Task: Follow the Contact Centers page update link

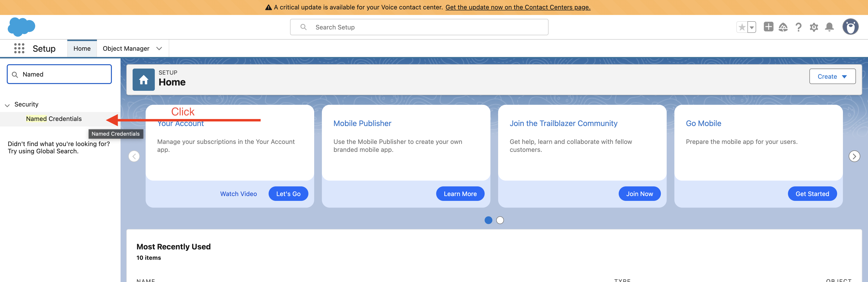Action: click(x=518, y=7)
